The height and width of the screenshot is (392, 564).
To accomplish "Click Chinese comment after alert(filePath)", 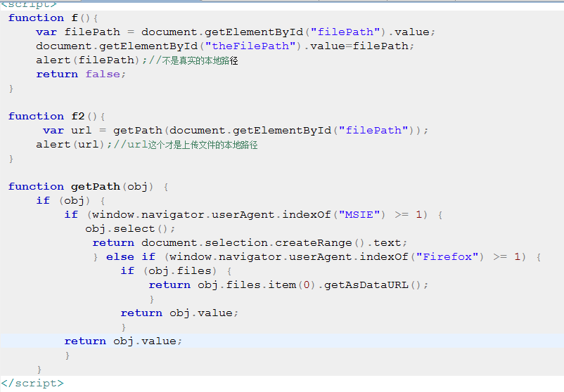I will pyautogui.click(x=193, y=60).
